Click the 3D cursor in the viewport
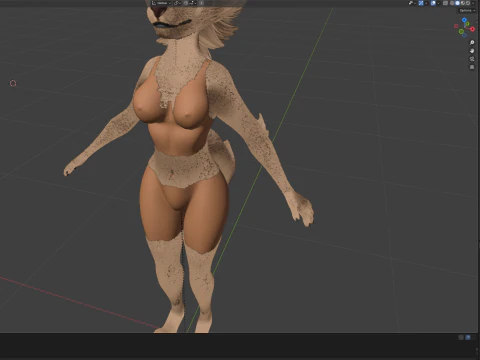The width and height of the screenshot is (480, 360). click(x=13, y=83)
